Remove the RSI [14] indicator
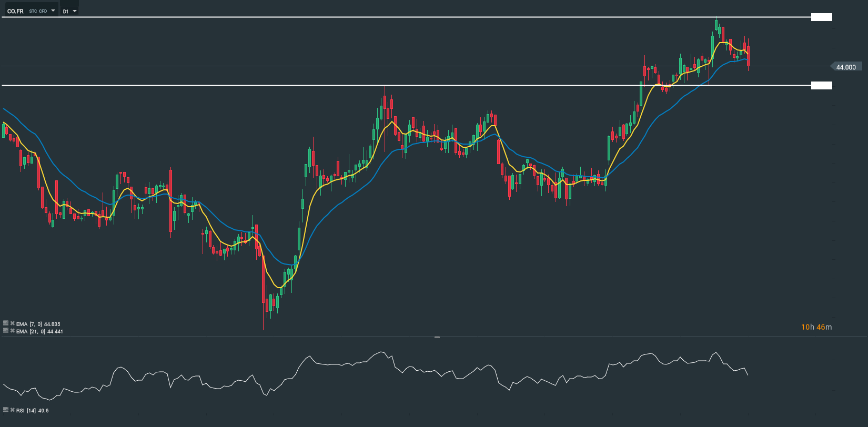 12,410
